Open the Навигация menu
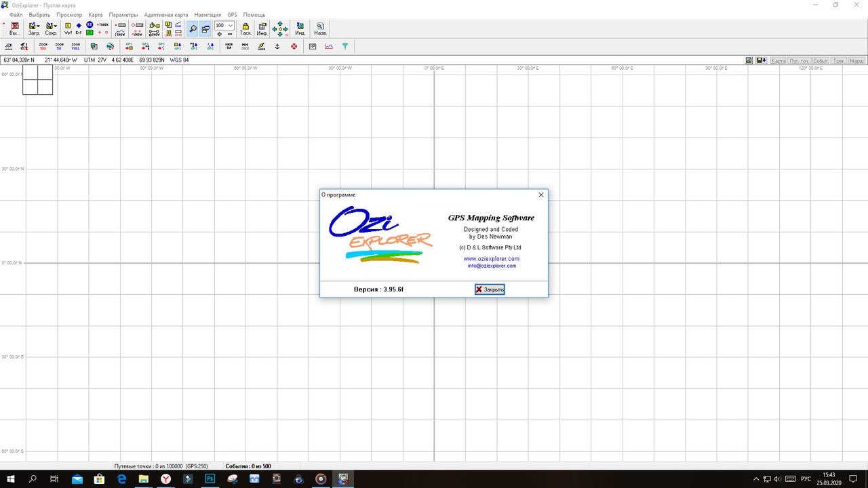868x488 pixels. pyautogui.click(x=208, y=14)
